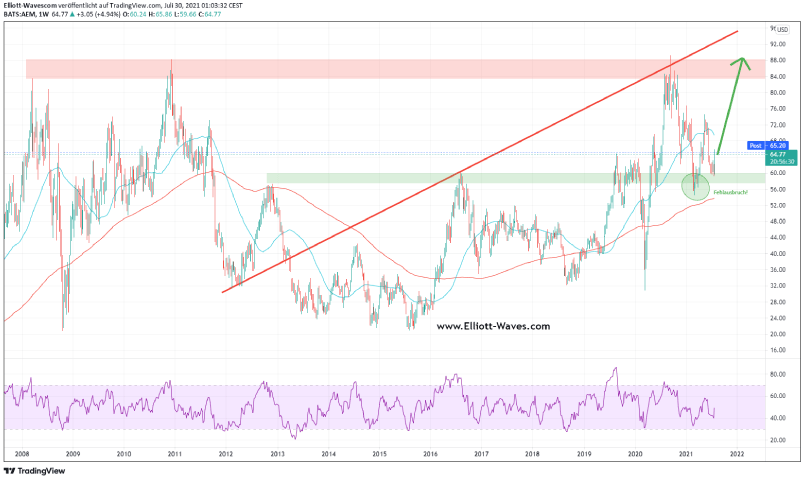Click the RSI 60.00 scale label
The image size is (802, 478).
pos(778,395)
